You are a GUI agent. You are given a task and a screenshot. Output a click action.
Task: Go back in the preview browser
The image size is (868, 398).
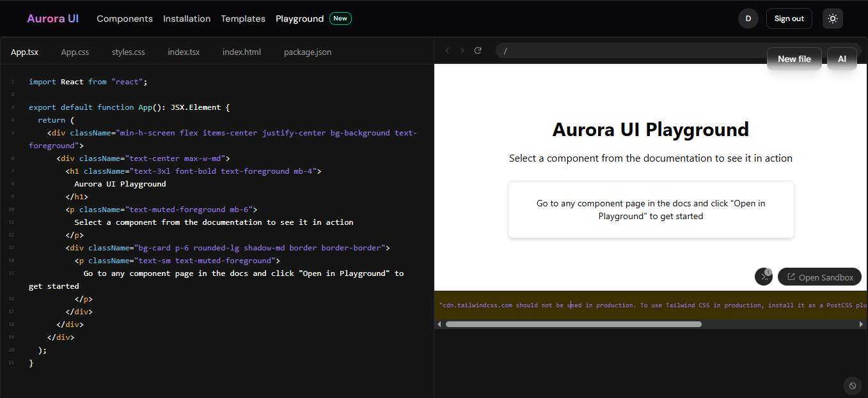[447, 50]
